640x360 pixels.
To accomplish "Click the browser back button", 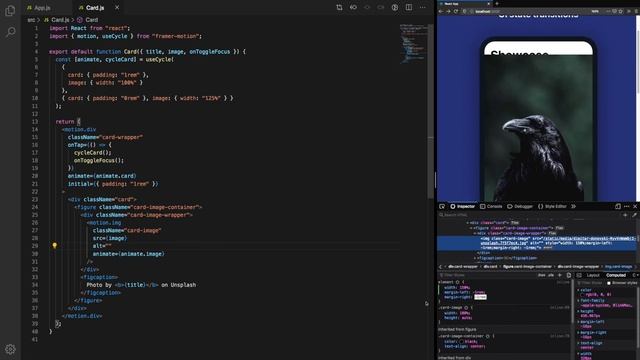I will point(441,11).
